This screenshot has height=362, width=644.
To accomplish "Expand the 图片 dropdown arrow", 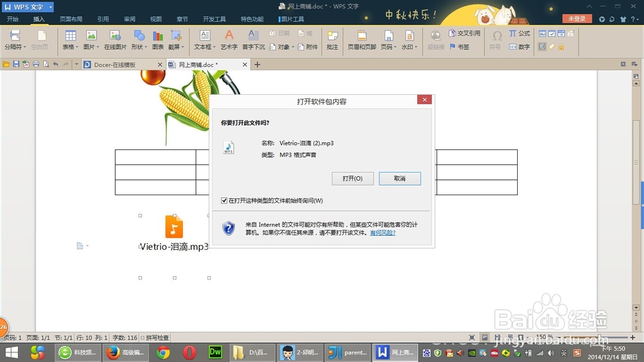I will pos(97,47).
